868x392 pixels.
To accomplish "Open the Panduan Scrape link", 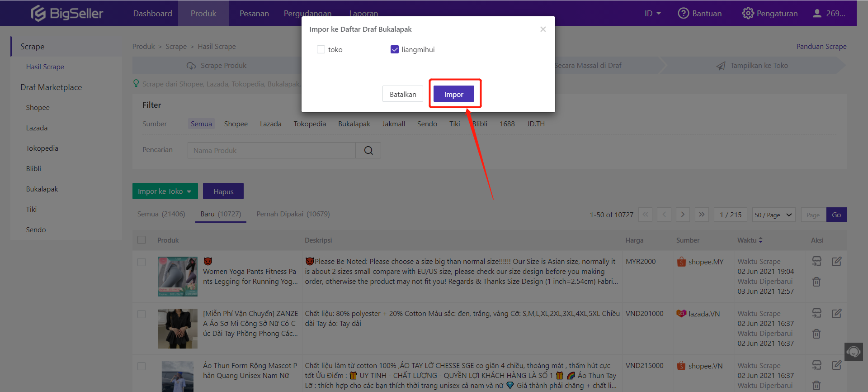I will coord(821,46).
